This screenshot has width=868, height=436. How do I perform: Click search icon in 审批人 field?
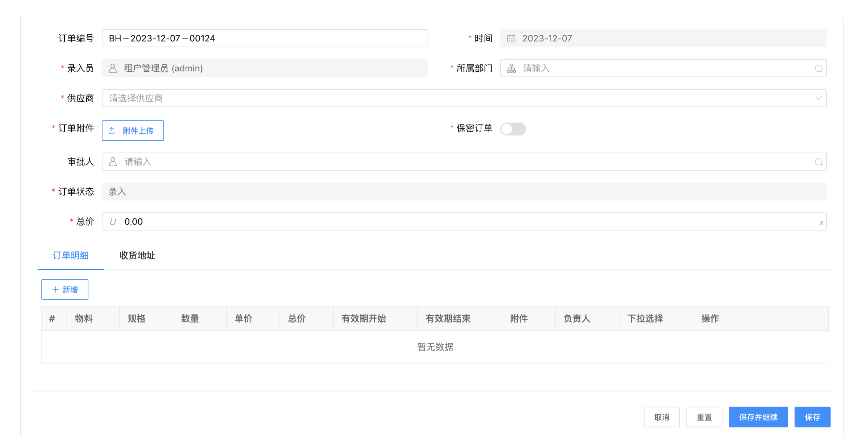819,162
